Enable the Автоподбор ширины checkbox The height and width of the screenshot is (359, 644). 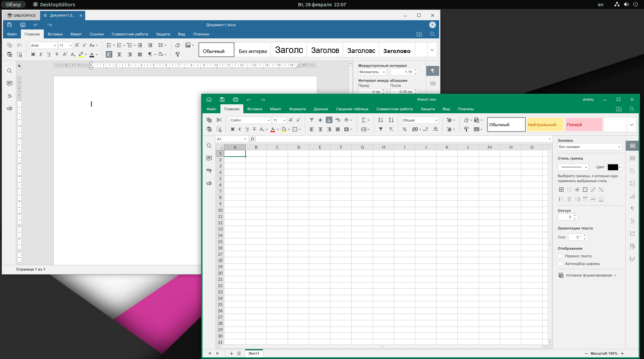560,264
